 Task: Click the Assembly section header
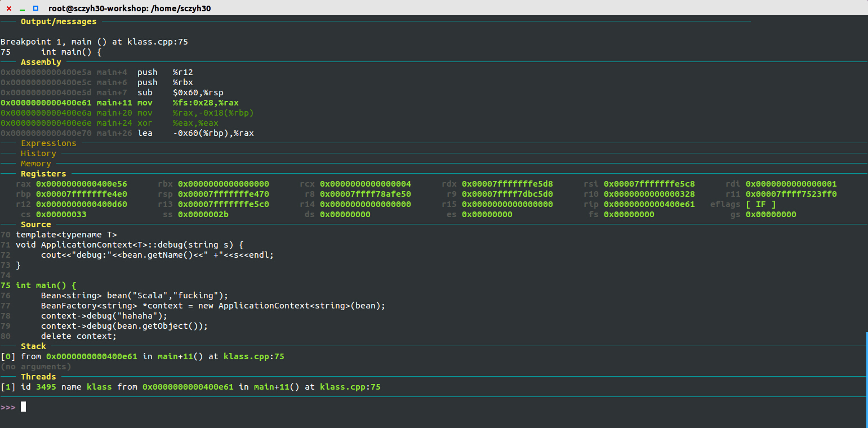tap(41, 62)
